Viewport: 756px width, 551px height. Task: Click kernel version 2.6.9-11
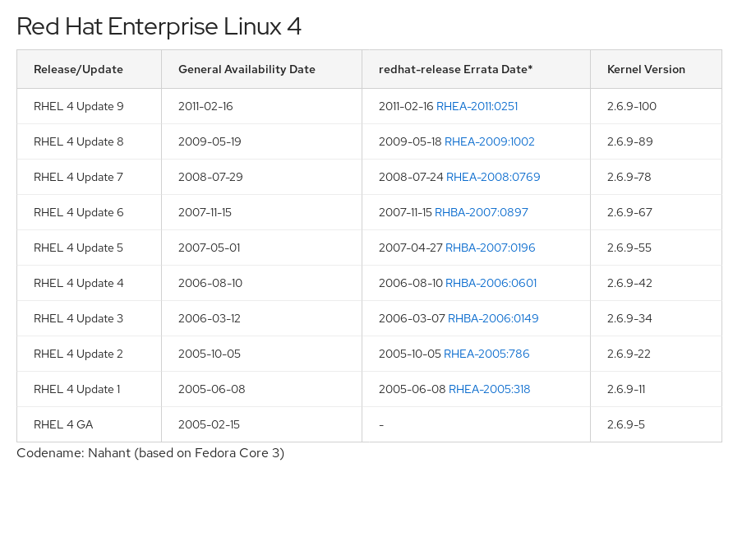click(626, 389)
